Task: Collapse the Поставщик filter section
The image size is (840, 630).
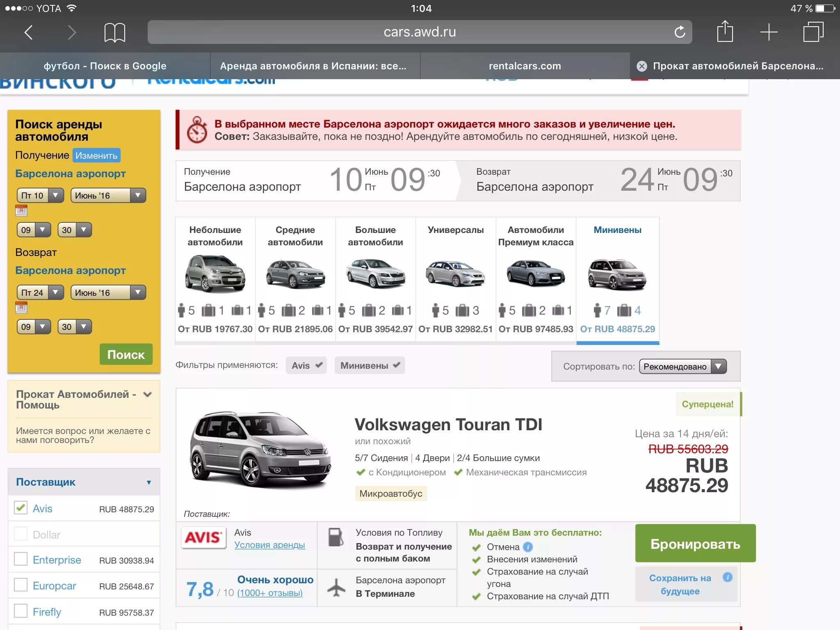Action: point(84,482)
